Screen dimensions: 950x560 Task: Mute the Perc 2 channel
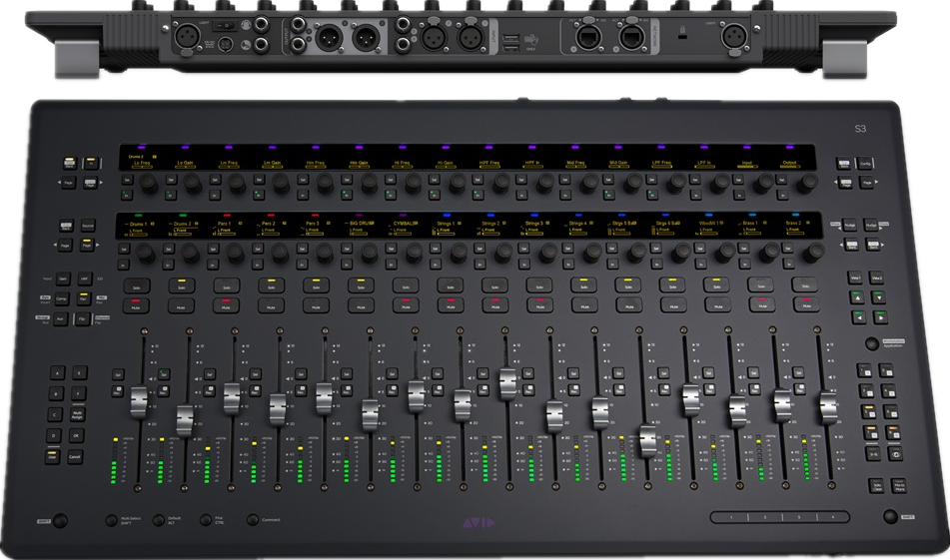click(271, 305)
